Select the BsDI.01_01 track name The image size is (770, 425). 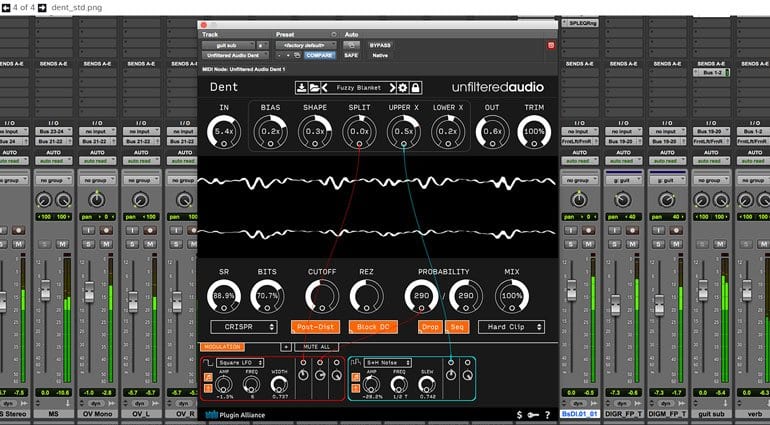pyautogui.click(x=579, y=414)
